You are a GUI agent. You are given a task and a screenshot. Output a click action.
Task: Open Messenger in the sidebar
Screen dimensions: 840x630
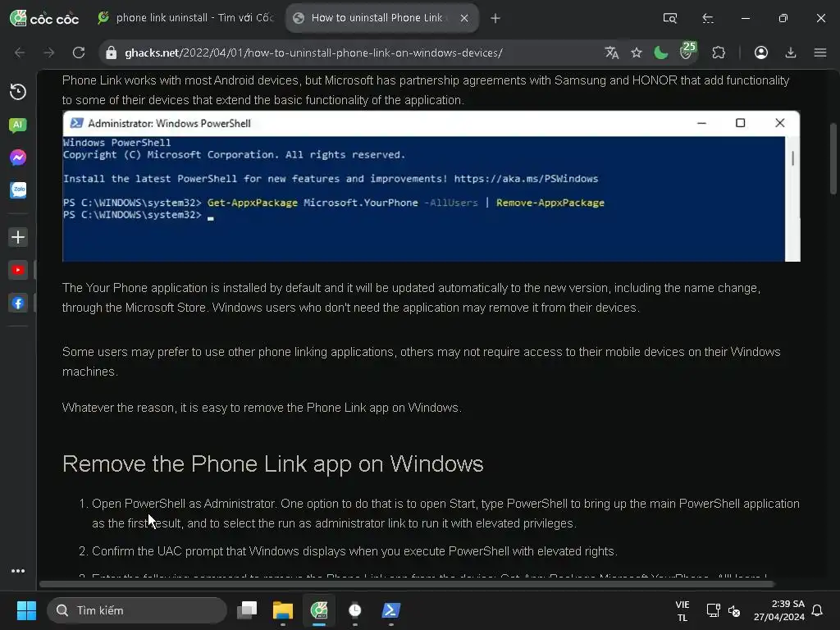[18, 157]
